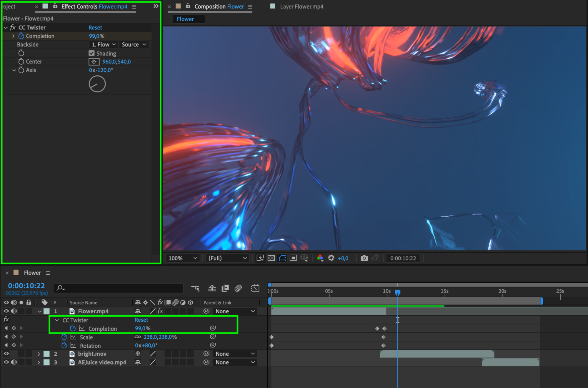Image resolution: width=588 pixels, height=388 pixels.
Task: Open the Effect Controls Flower.mp4 tab
Action: tap(94, 6)
